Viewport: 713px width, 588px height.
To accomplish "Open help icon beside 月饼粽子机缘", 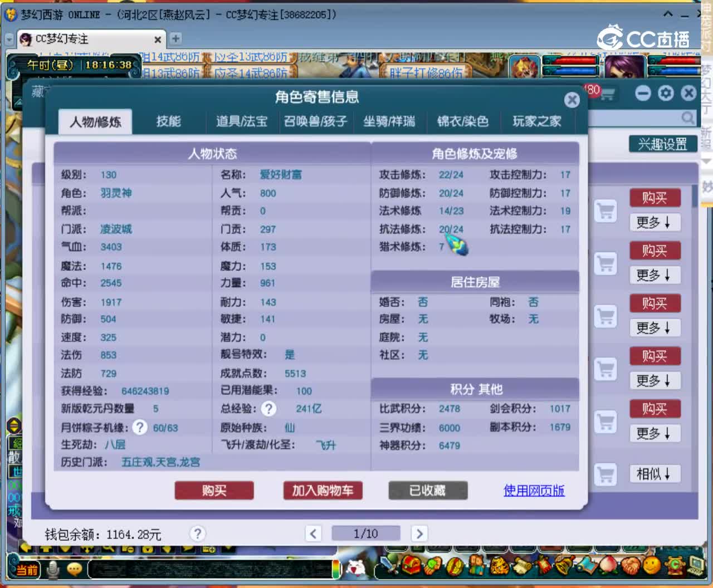I will (x=140, y=427).
